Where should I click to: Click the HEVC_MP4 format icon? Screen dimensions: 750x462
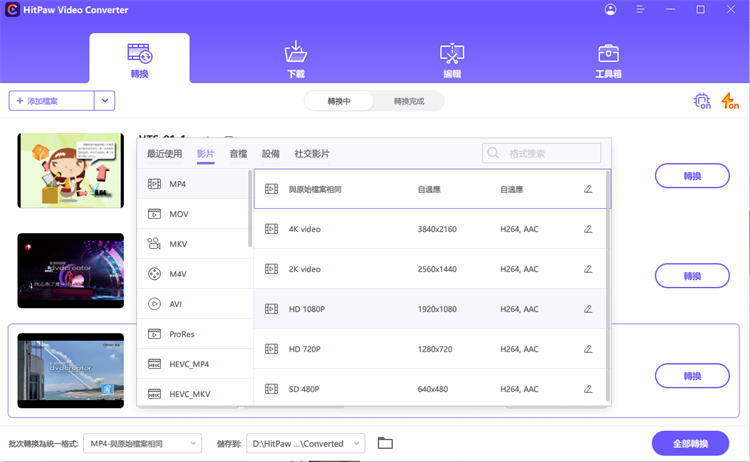[154, 364]
